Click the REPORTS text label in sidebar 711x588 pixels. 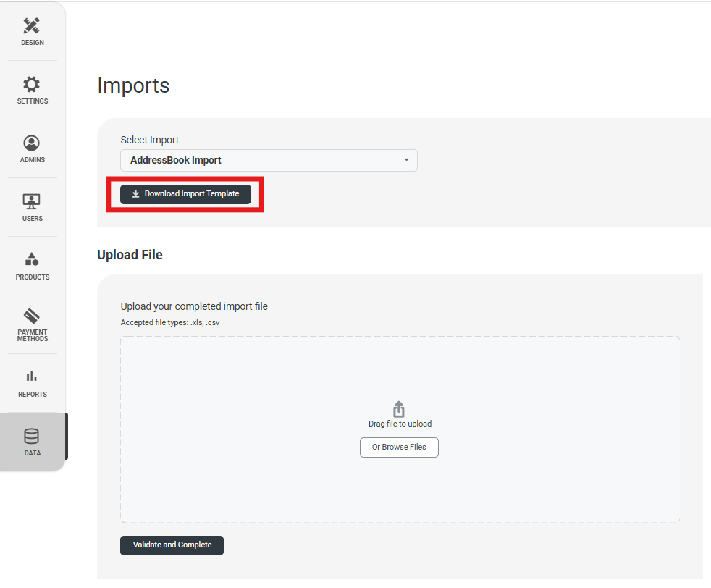point(33,395)
